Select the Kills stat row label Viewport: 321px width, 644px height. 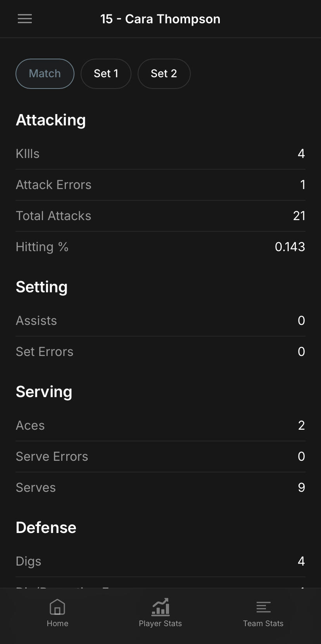pos(28,154)
